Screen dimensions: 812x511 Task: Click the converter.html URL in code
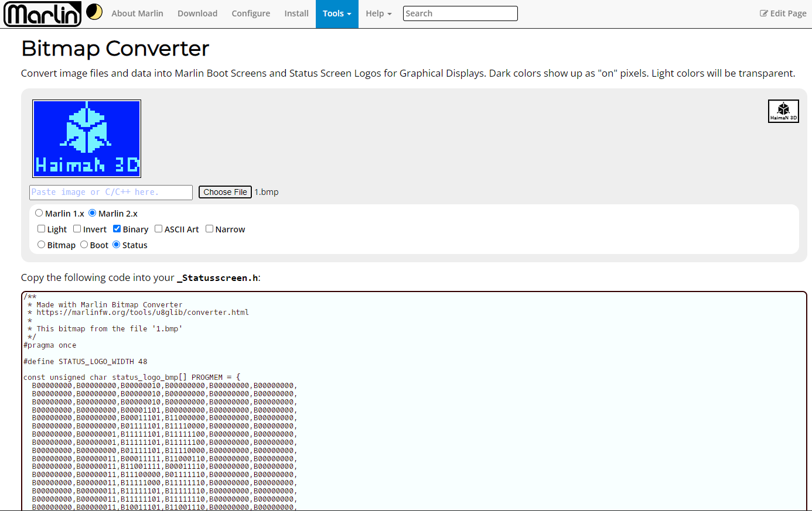(x=142, y=313)
